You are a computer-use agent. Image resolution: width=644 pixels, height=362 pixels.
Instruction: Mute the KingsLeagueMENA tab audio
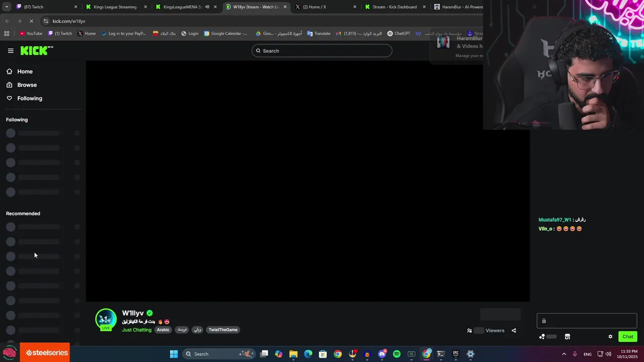[x=207, y=7]
